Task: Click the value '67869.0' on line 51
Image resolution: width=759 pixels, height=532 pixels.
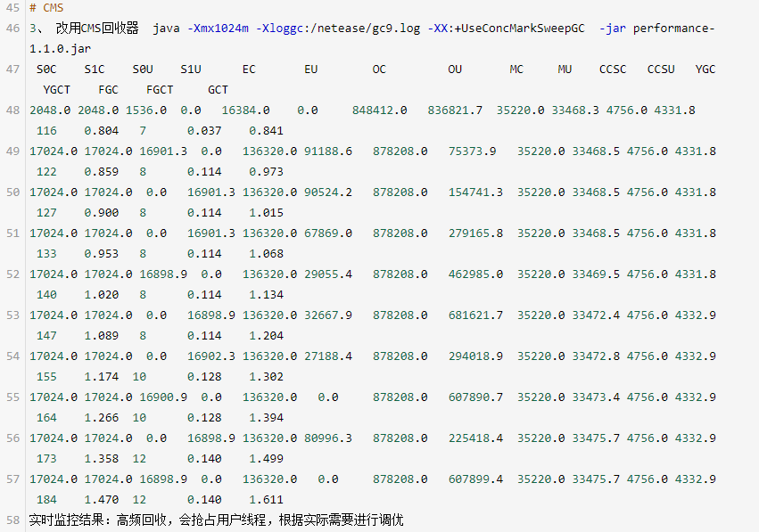Action: (x=328, y=233)
